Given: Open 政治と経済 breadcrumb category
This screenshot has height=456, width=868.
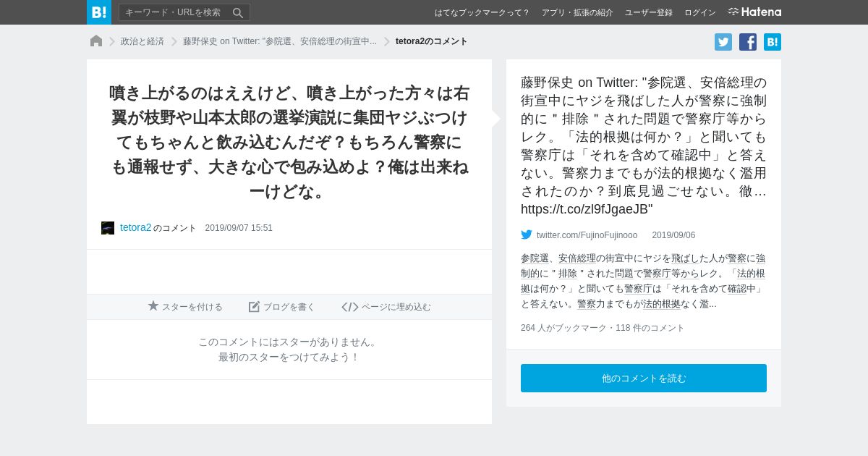Looking at the screenshot, I should [142, 41].
